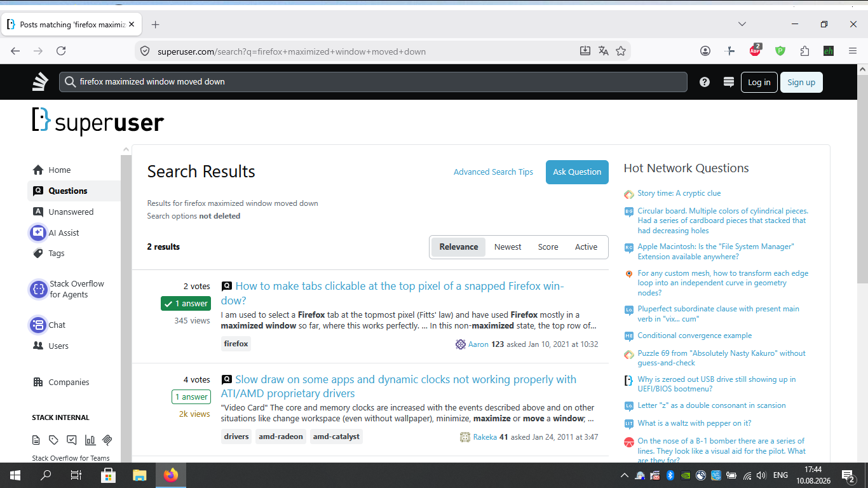Sort results by Score
The height and width of the screenshot is (488, 868).
point(548,247)
